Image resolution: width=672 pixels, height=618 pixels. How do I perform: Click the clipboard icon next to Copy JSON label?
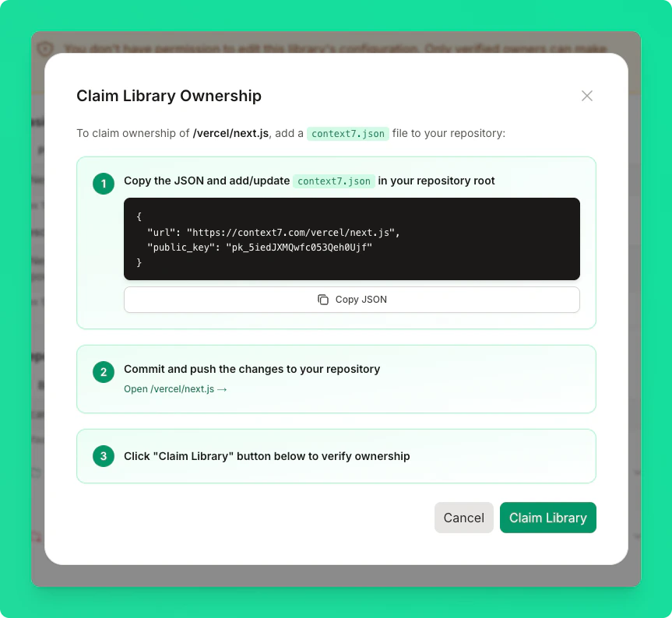coord(324,299)
